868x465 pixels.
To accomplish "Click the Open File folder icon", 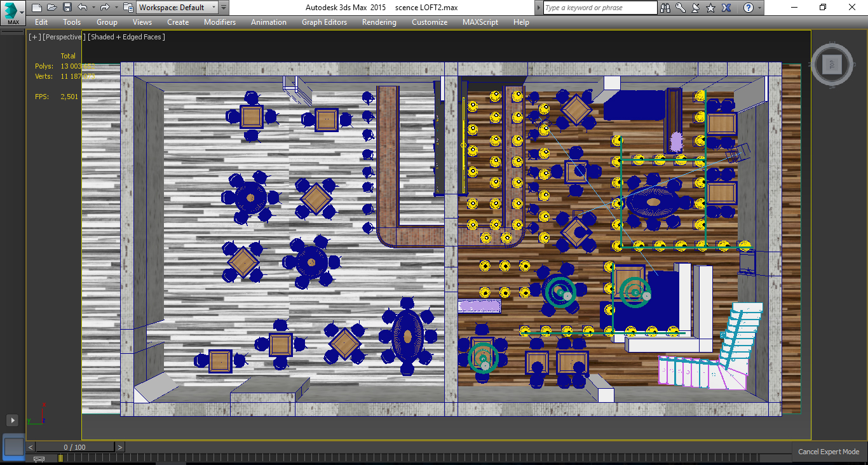I will pos(52,8).
